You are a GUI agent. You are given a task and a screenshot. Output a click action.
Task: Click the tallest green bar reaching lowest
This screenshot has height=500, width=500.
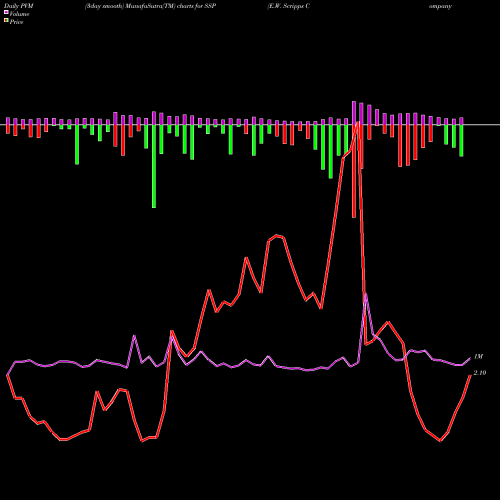(154, 166)
